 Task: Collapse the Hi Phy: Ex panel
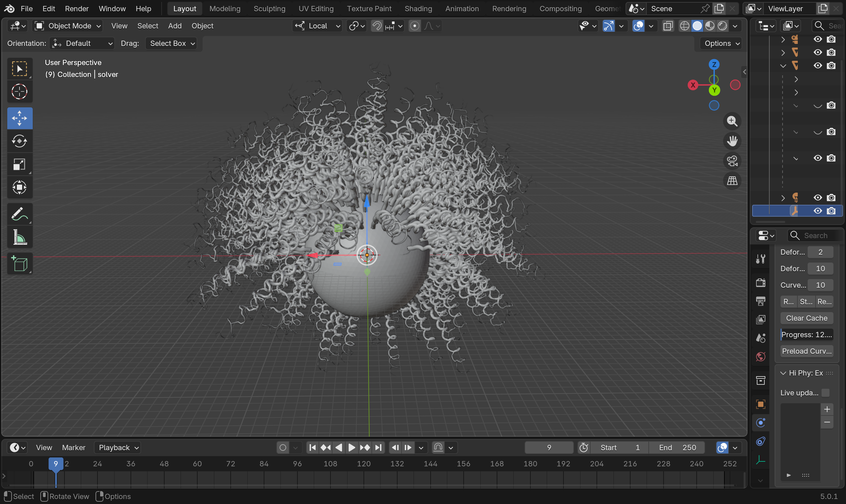point(783,373)
